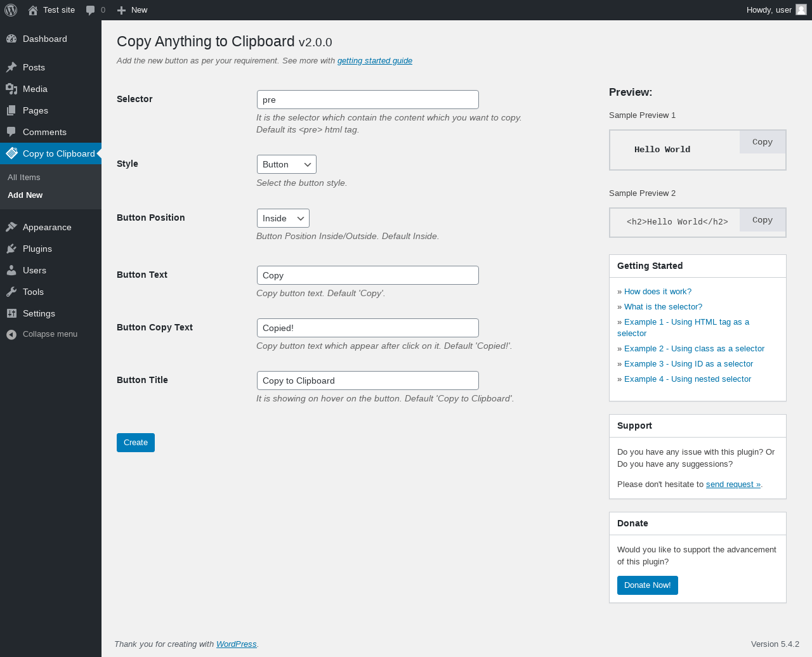The image size is (812, 657).
Task: Open the Settings menu label
Action: click(39, 313)
